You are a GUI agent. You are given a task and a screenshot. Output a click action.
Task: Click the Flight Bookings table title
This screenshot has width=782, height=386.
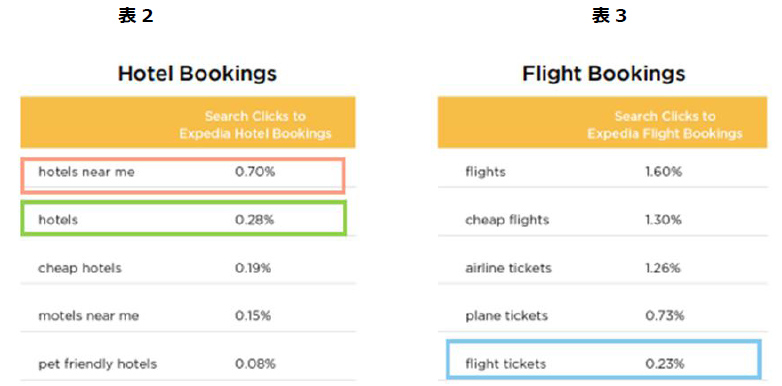click(603, 74)
